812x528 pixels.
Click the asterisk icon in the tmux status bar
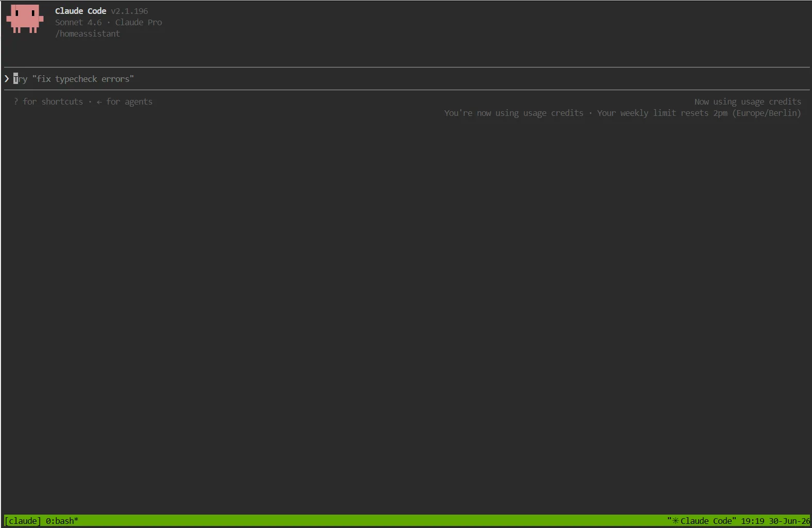(676, 521)
